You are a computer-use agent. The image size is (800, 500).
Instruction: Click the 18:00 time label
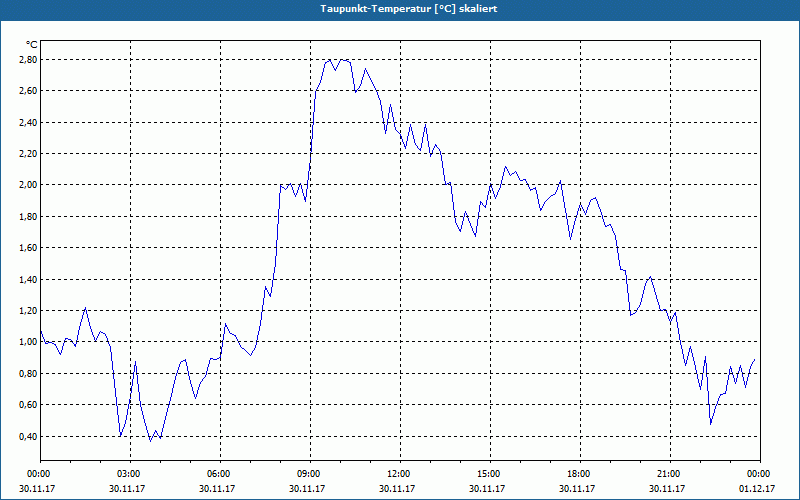click(579, 474)
